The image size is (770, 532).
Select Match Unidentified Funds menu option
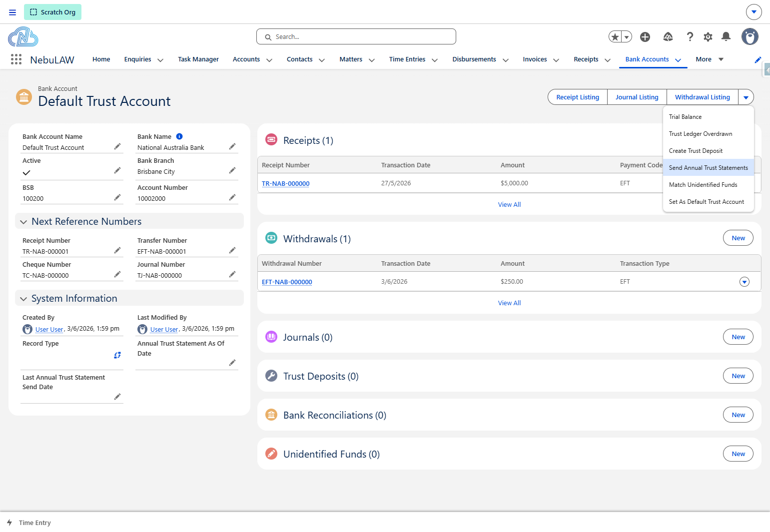[708, 185]
